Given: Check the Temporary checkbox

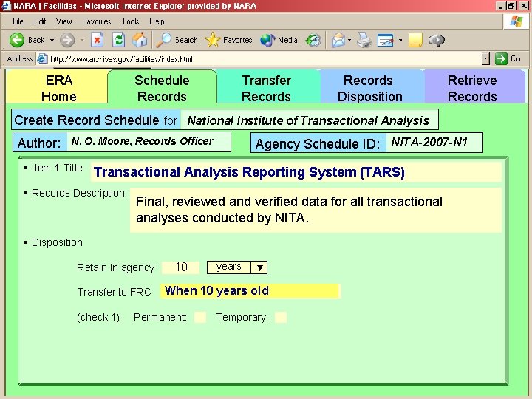Looking at the screenshot, I should 281,317.
